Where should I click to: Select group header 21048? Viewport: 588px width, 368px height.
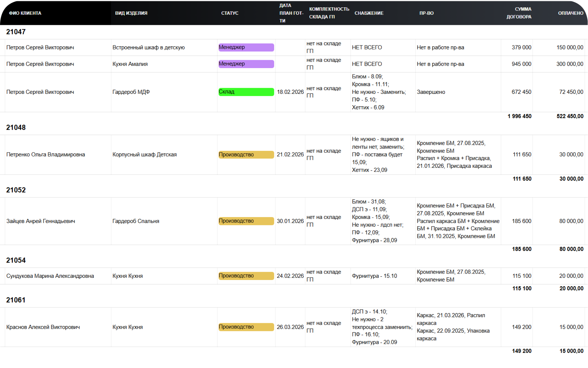click(x=16, y=128)
